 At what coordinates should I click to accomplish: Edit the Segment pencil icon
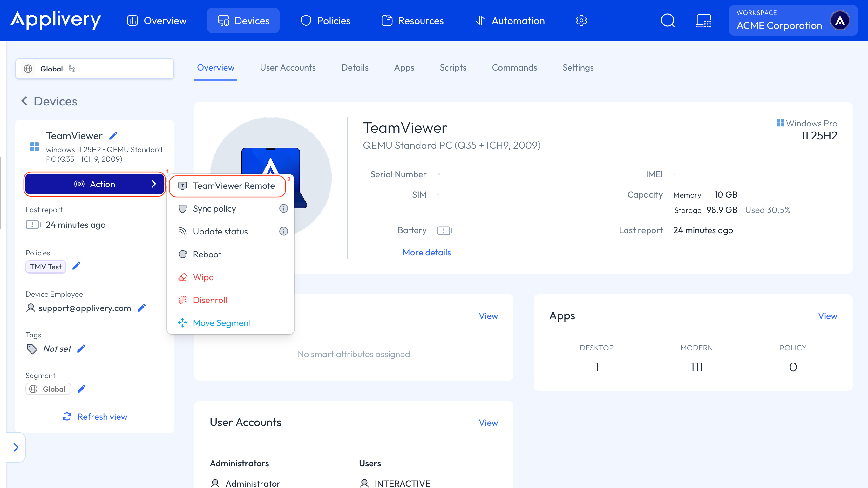pyautogui.click(x=82, y=389)
